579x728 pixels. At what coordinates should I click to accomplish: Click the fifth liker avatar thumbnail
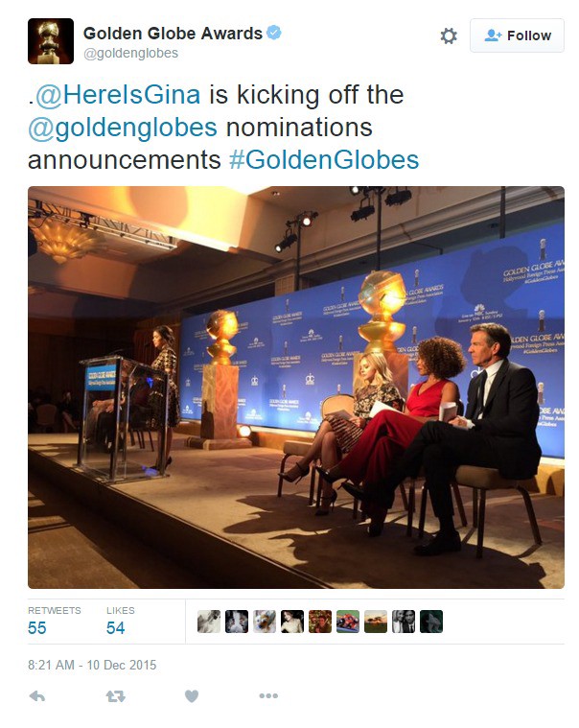click(320, 622)
